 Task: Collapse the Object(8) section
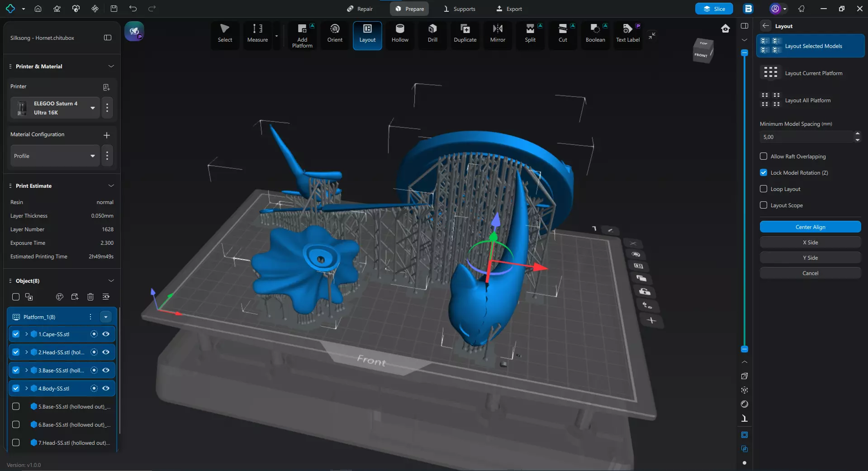point(111,281)
